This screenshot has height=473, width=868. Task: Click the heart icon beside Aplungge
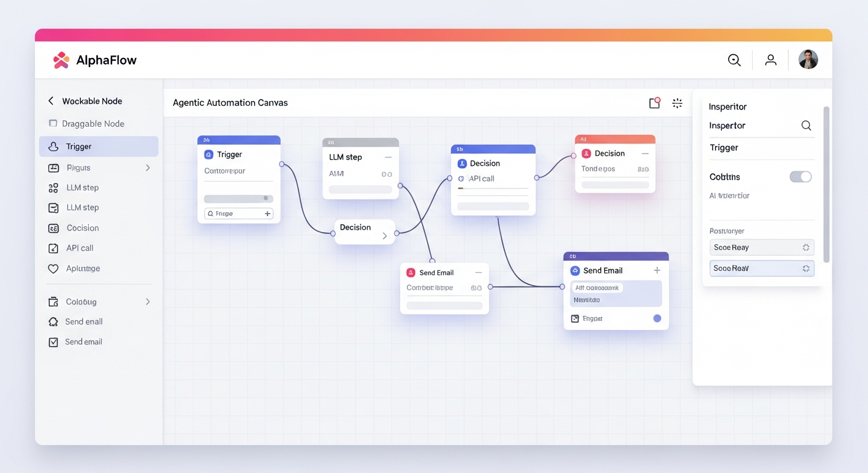coord(54,269)
